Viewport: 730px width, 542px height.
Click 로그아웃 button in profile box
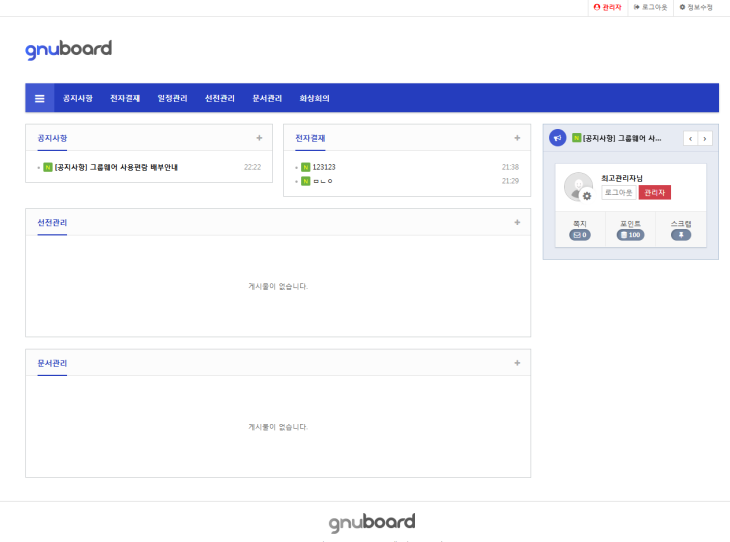pyautogui.click(x=619, y=192)
